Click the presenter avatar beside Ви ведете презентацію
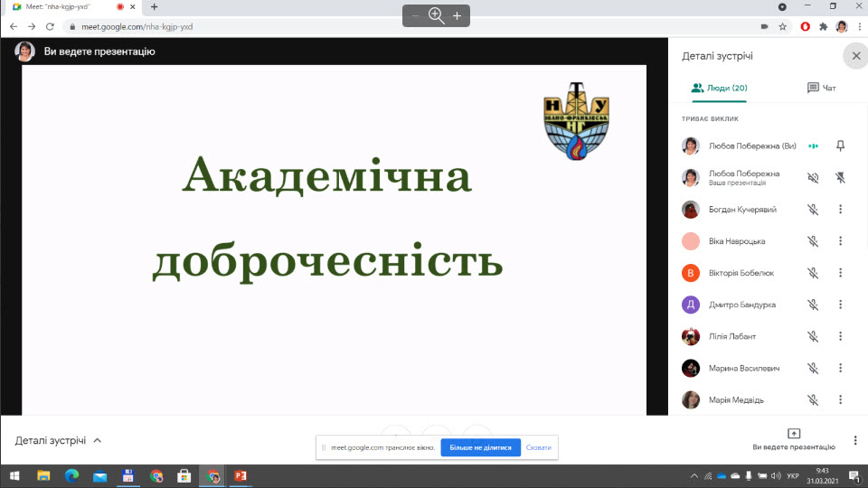The height and width of the screenshot is (488, 868). point(25,52)
